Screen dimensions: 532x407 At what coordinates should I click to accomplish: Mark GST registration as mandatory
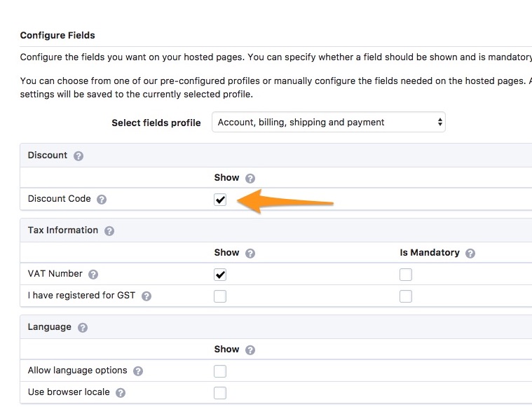point(406,296)
